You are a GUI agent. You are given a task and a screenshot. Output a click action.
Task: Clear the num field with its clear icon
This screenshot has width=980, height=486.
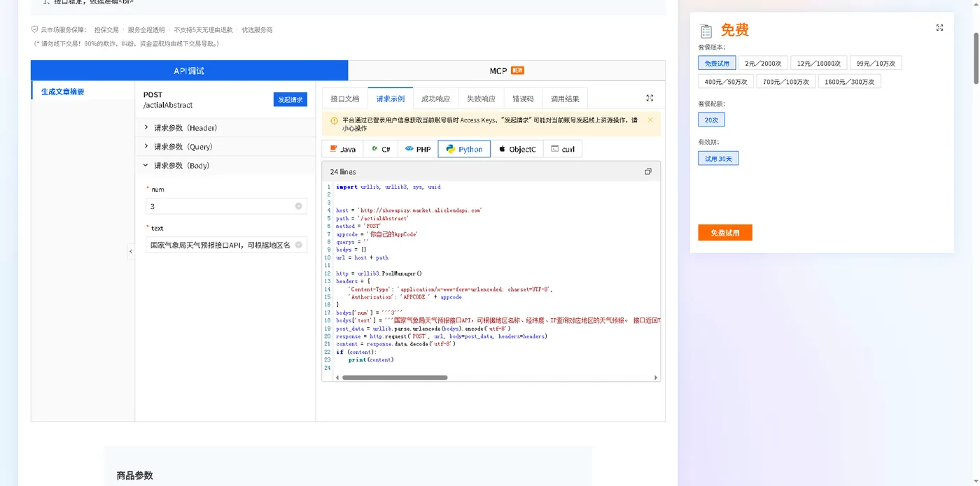298,206
